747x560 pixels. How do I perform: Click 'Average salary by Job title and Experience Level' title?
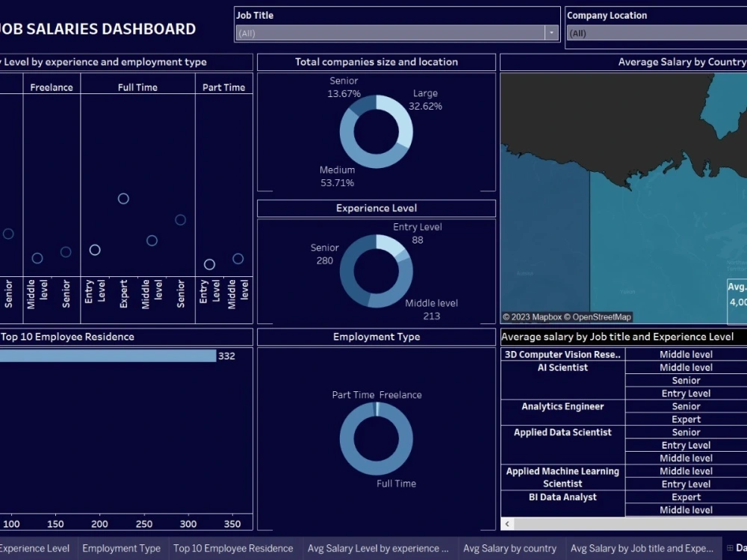click(x=618, y=337)
